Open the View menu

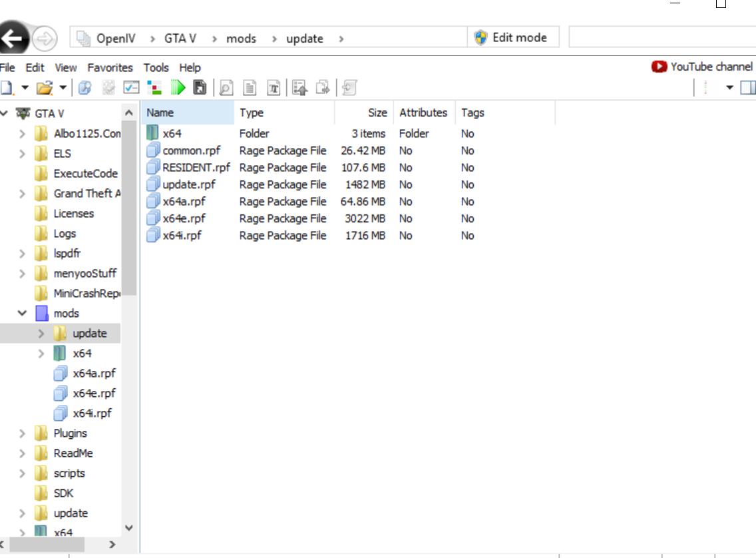66,67
